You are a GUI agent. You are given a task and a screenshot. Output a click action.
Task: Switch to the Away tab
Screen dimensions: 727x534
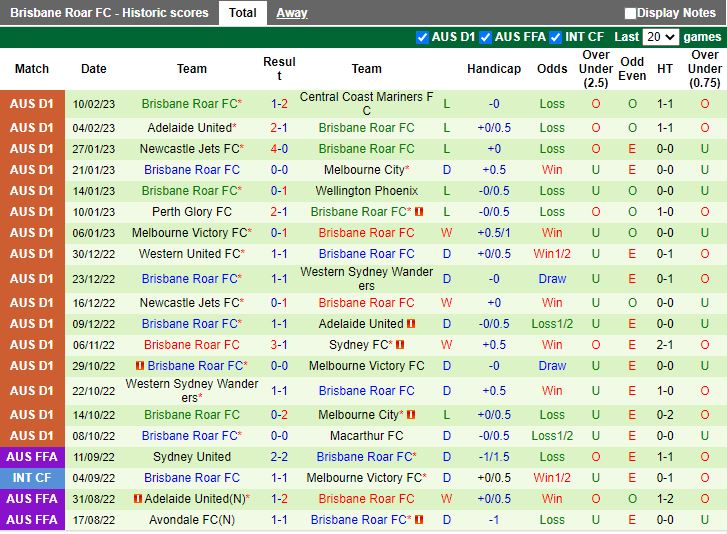[291, 13]
